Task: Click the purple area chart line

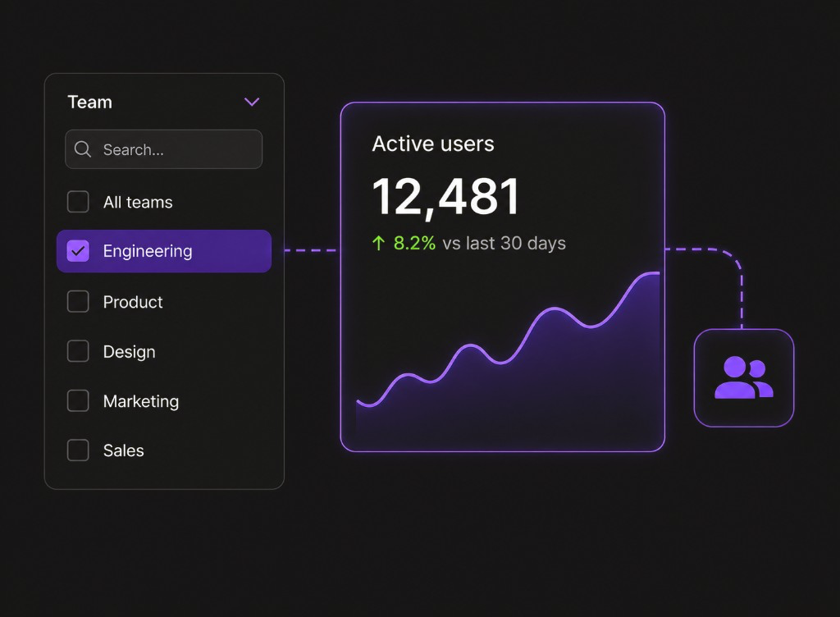Action: (x=508, y=340)
